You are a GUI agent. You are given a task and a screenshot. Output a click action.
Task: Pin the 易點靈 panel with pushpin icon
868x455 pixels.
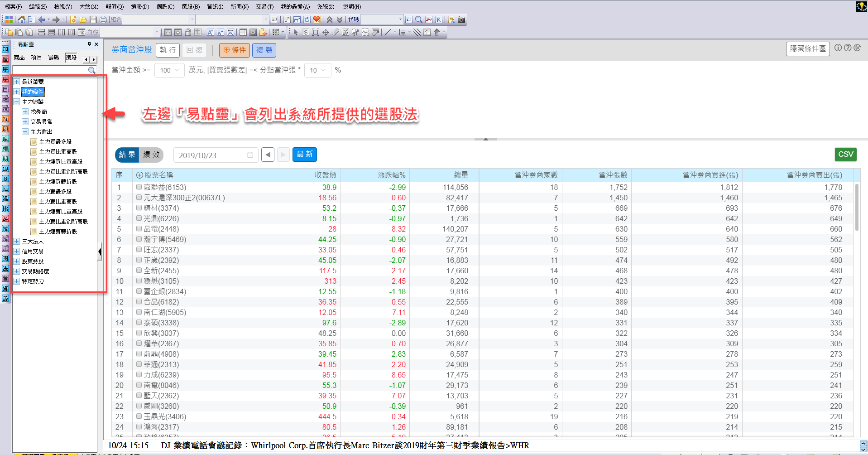(x=89, y=44)
